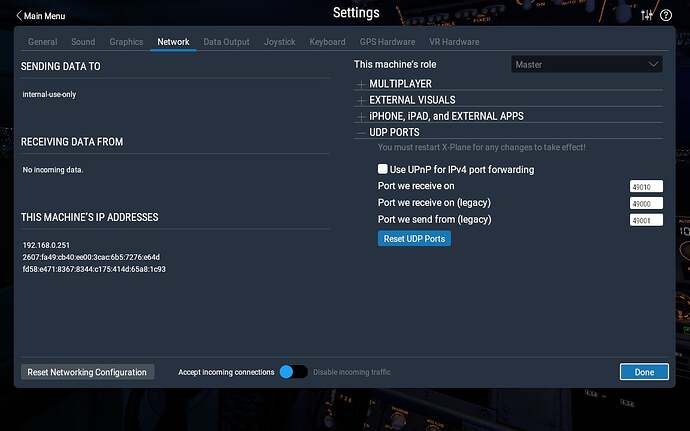The width and height of the screenshot is (690, 431).
Task: Switch to the General tab
Action: pos(42,42)
